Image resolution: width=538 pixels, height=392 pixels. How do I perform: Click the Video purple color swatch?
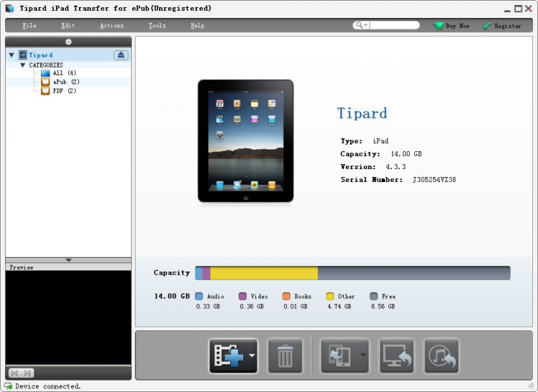click(x=242, y=297)
